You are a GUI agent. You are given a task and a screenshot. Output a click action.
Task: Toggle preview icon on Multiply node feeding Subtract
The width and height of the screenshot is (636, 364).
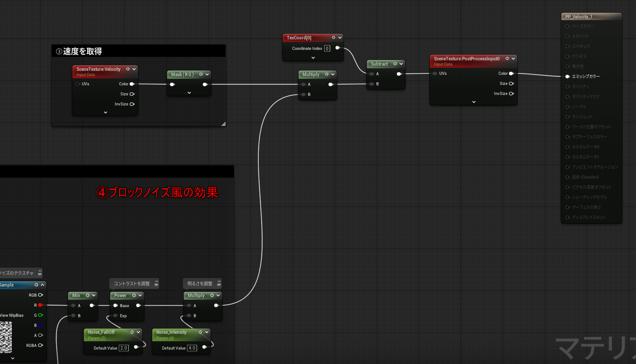pos(327,74)
